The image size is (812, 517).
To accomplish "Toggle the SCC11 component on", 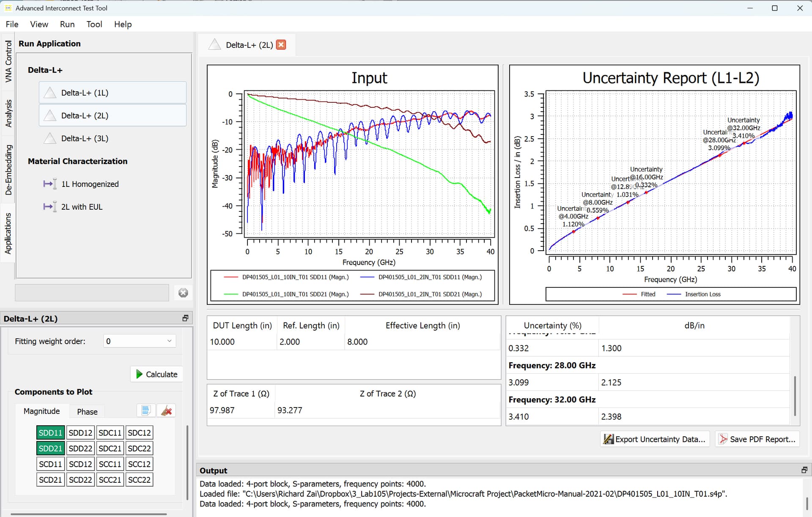I will click(x=110, y=464).
